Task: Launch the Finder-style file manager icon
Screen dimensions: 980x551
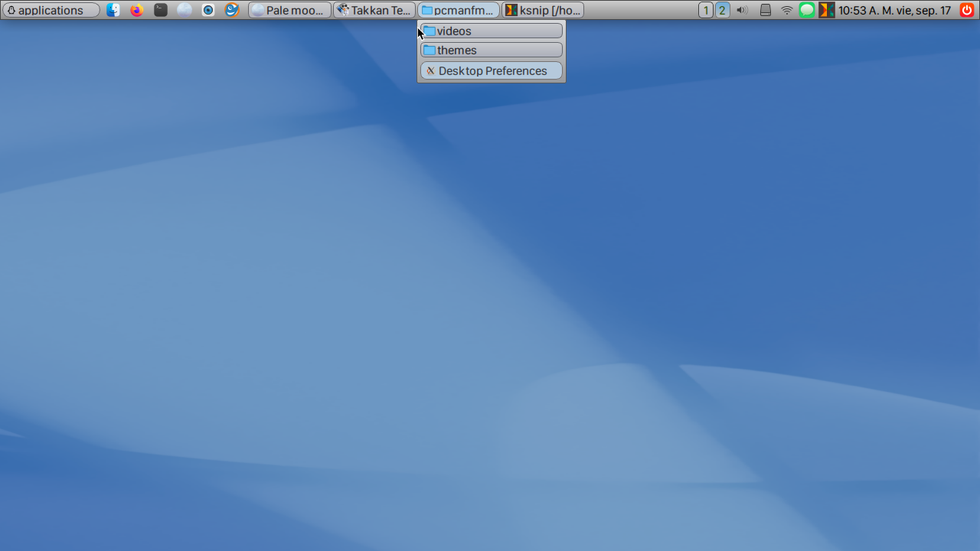Action: [113, 10]
